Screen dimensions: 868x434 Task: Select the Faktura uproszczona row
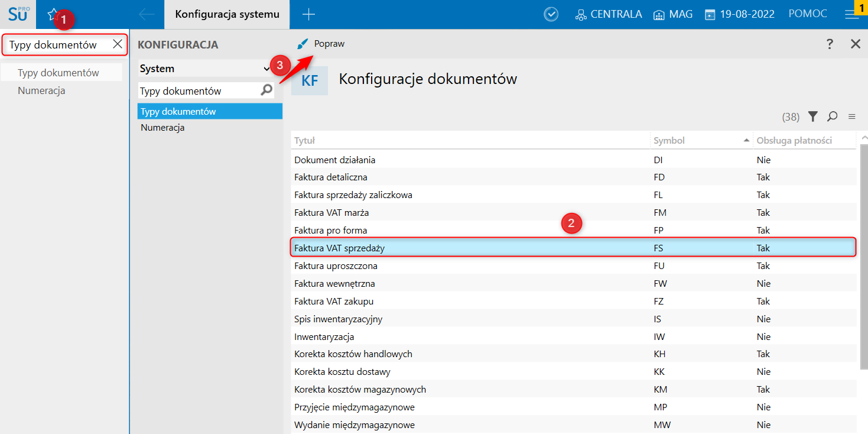click(574, 265)
